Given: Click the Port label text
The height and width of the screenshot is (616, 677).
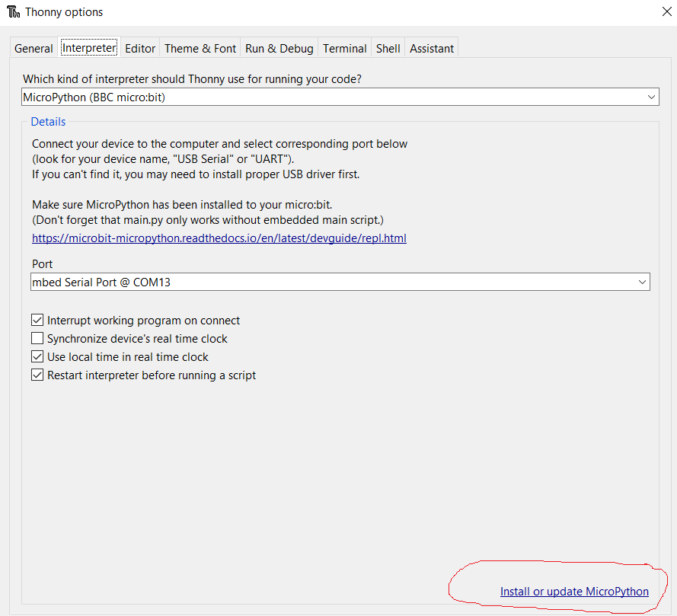Looking at the screenshot, I should tap(42, 263).
